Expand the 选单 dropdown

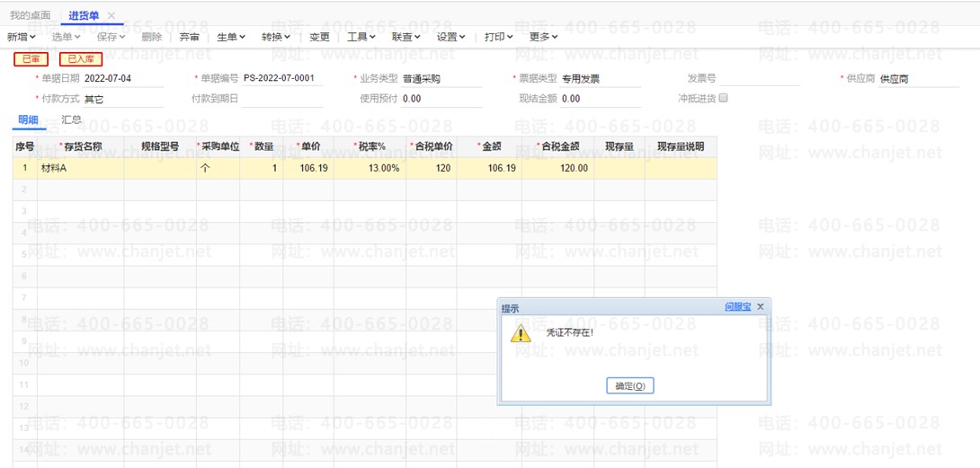pyautogui.click(x=67, y=37)
